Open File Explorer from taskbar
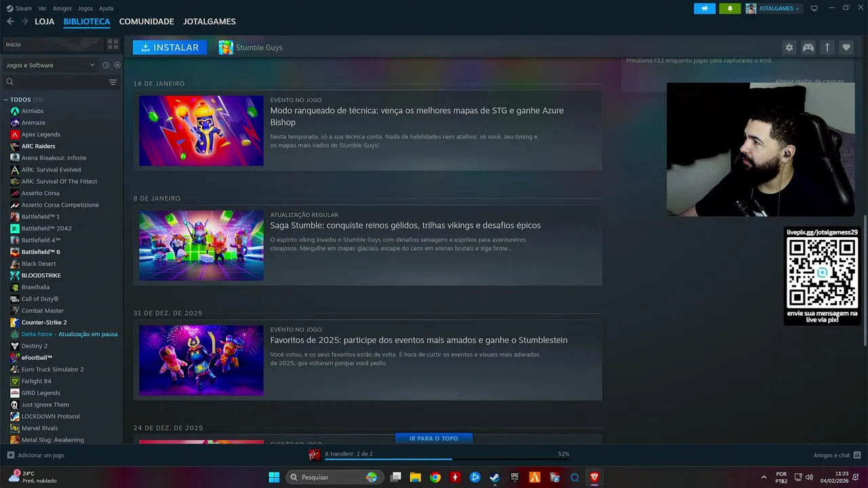 click(x=415, y=477)
